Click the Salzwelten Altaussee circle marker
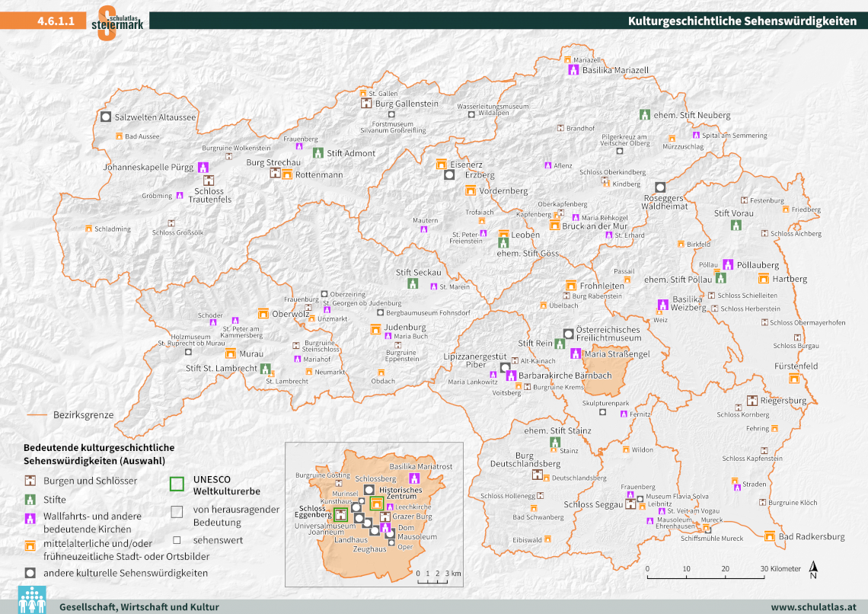868x614 pixels. click(105, 117)
